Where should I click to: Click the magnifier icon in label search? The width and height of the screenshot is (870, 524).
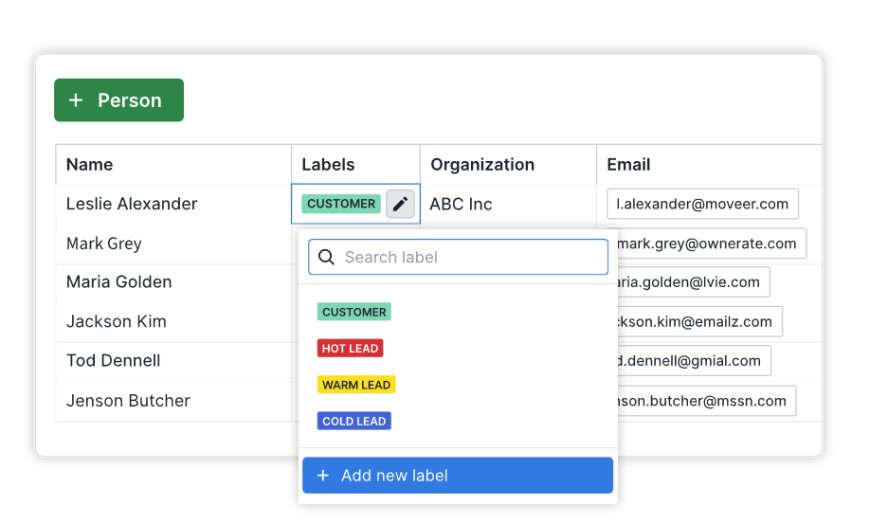pos(326,257)
